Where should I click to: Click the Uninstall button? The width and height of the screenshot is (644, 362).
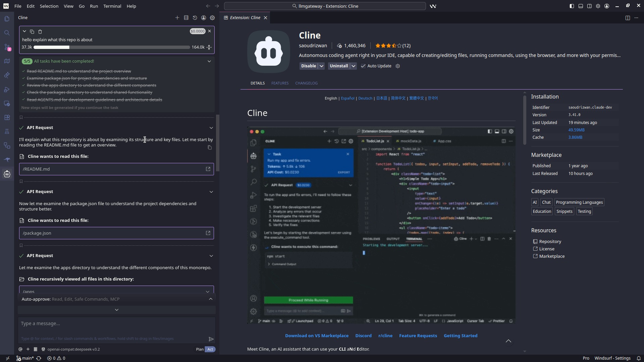(339, 66)
